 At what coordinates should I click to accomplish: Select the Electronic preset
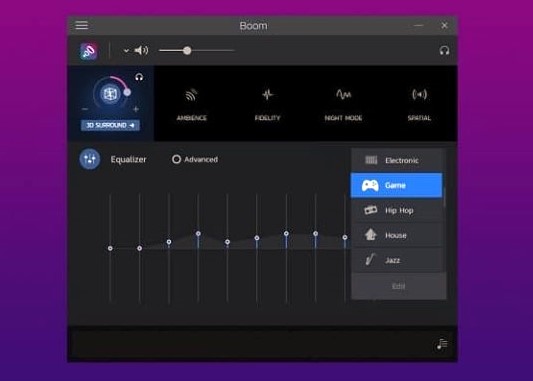coord(397,160)
